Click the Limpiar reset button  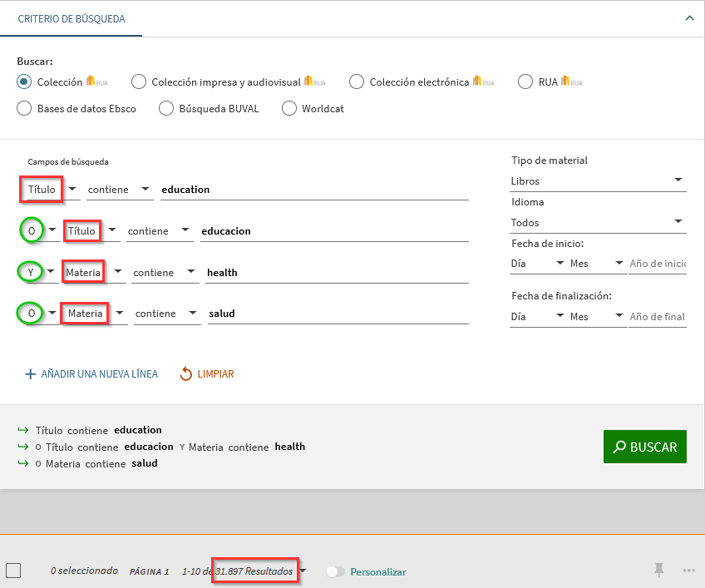[x=207, y=374]
